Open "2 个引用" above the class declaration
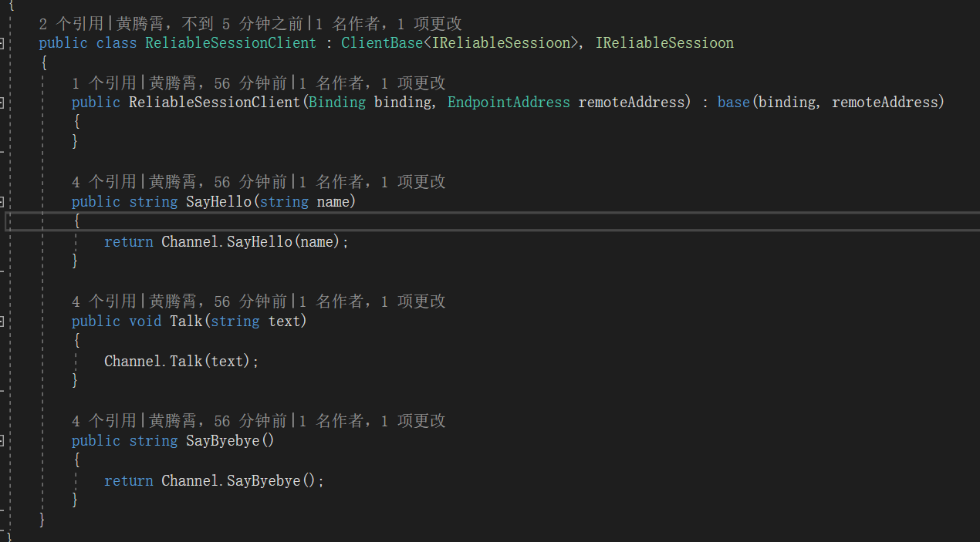980x542 pixels. point(71,24)
